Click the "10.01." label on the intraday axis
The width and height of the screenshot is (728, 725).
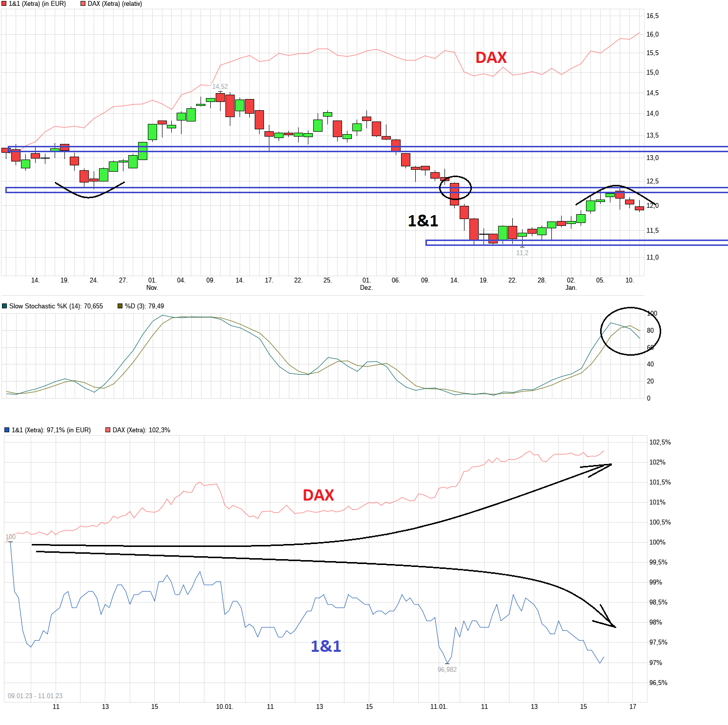(x=225, y=707)
